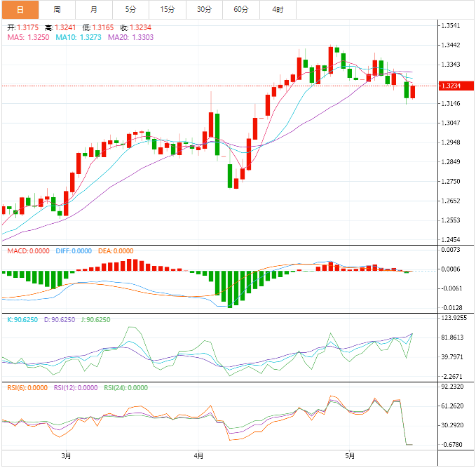Click the MA10: 1.3273 indicator label

[79, 37]
